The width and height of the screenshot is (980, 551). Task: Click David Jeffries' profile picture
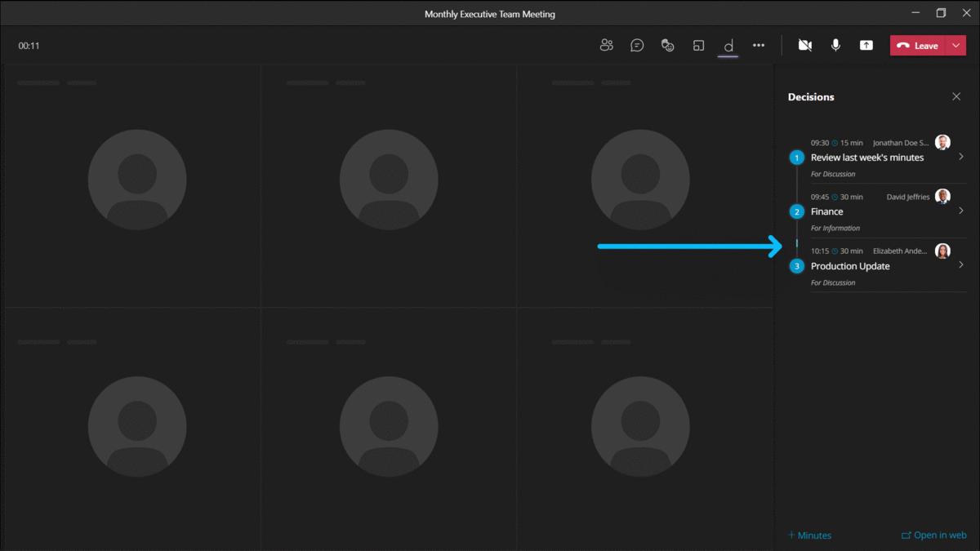942,197
